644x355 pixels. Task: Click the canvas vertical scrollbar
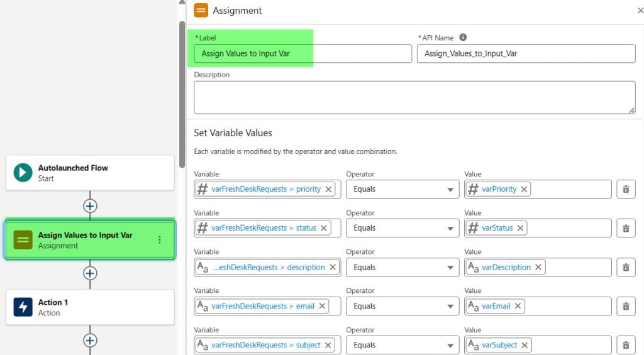(182, 94)
